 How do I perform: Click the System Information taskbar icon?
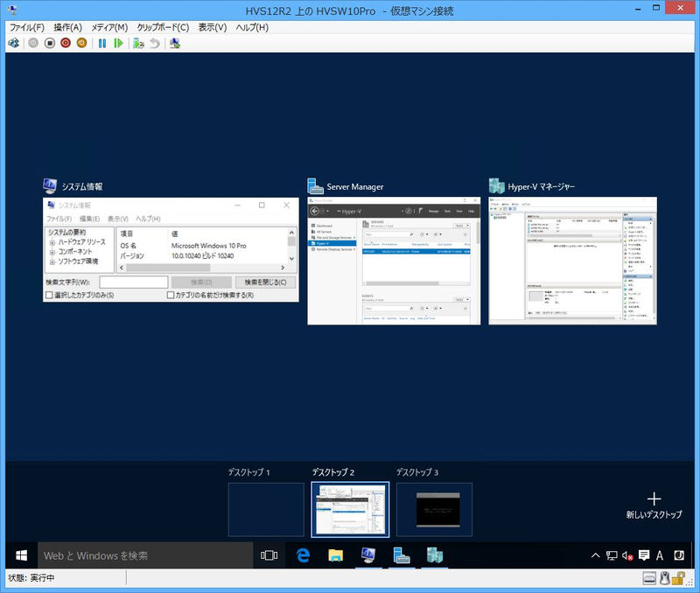pyautogui.click(x=368, y=555)
